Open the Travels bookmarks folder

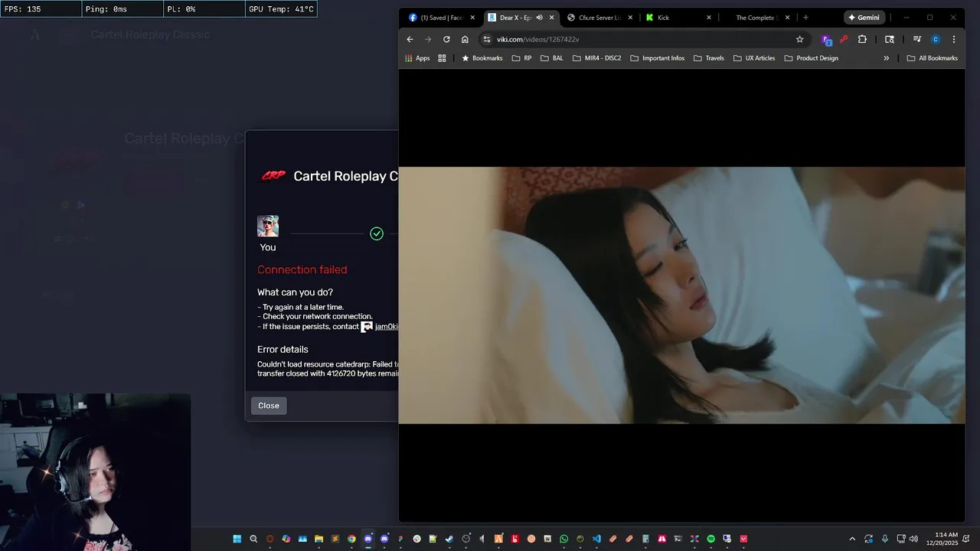point(708,58)
